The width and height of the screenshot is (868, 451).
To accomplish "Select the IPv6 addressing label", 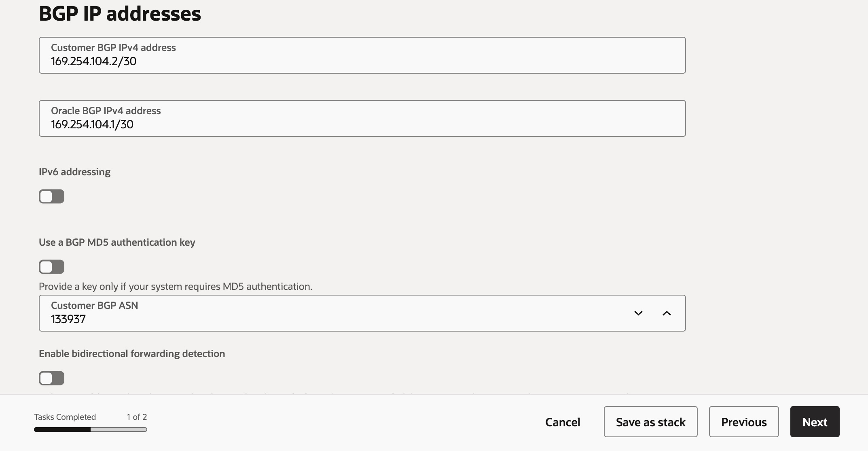I will pos(74,172).
